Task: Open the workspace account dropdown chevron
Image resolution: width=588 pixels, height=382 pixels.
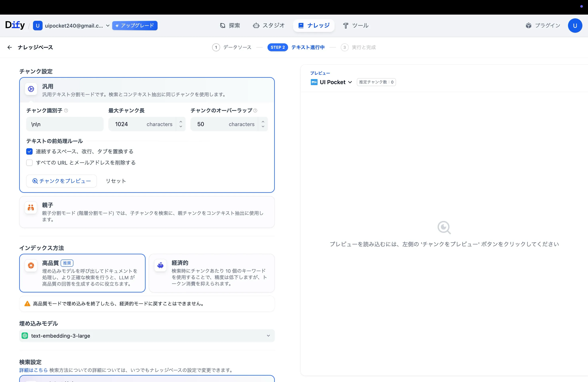Action: [108, 26]
